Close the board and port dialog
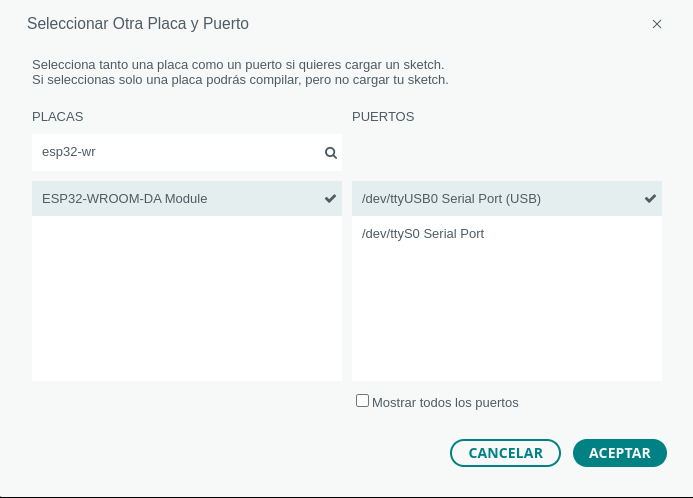The width and height of the screenshot is (693, 498). 657,24
